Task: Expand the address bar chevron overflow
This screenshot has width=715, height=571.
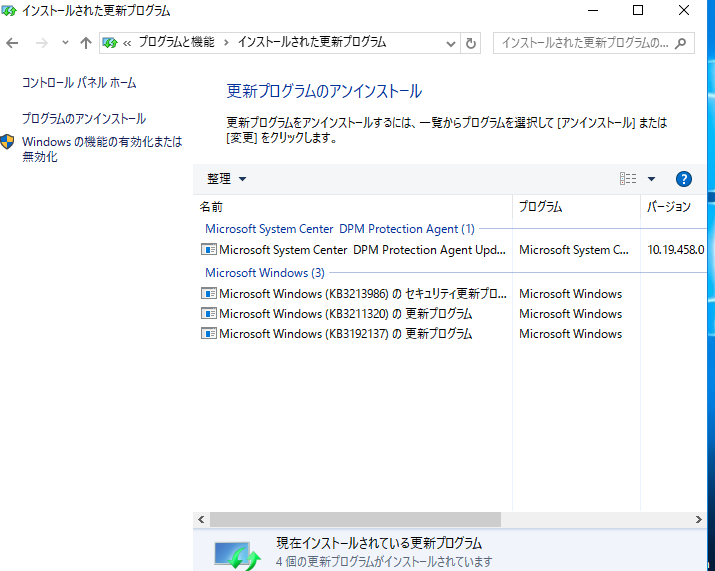Action: point(127,43)
